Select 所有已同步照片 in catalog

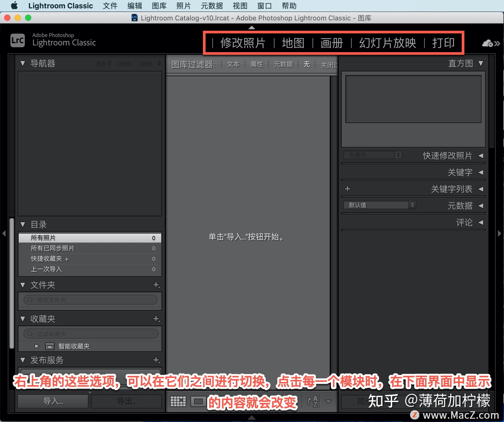pos(90,248)
